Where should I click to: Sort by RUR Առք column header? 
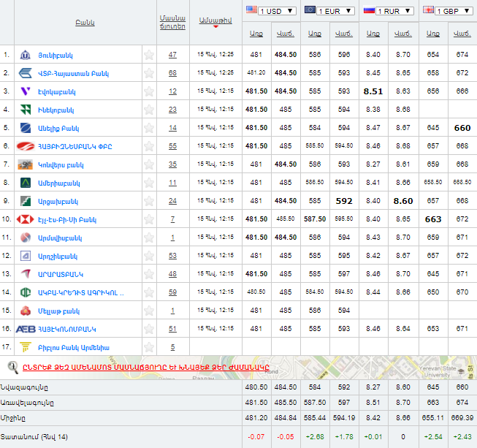[373, 34]
